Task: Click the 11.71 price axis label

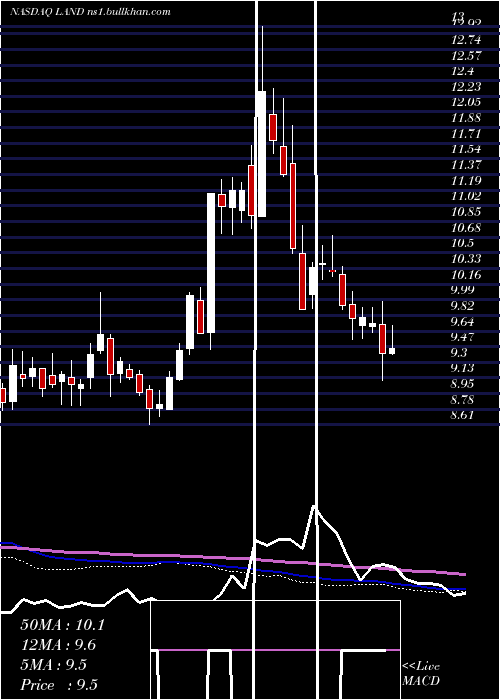Action: [466, 134]
